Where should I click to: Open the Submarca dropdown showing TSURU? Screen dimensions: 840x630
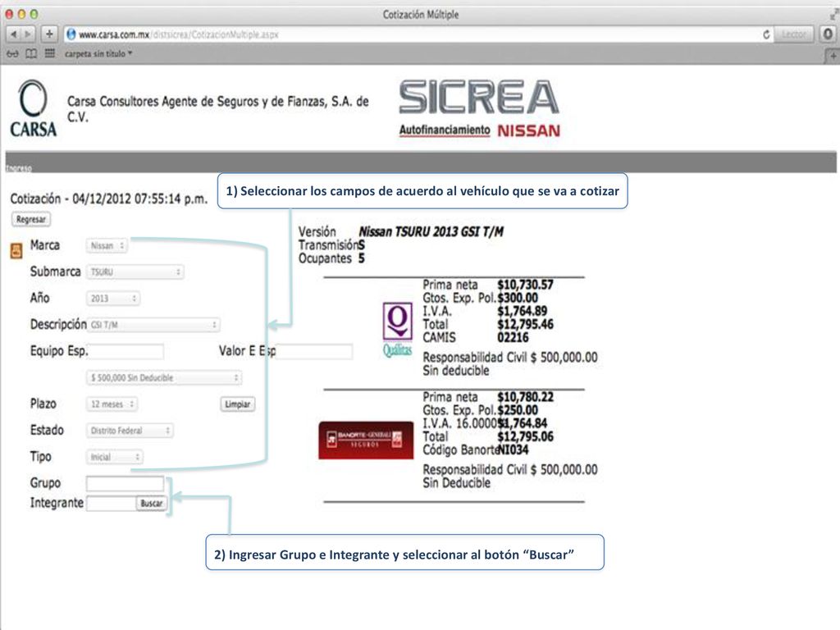(135, 272)
